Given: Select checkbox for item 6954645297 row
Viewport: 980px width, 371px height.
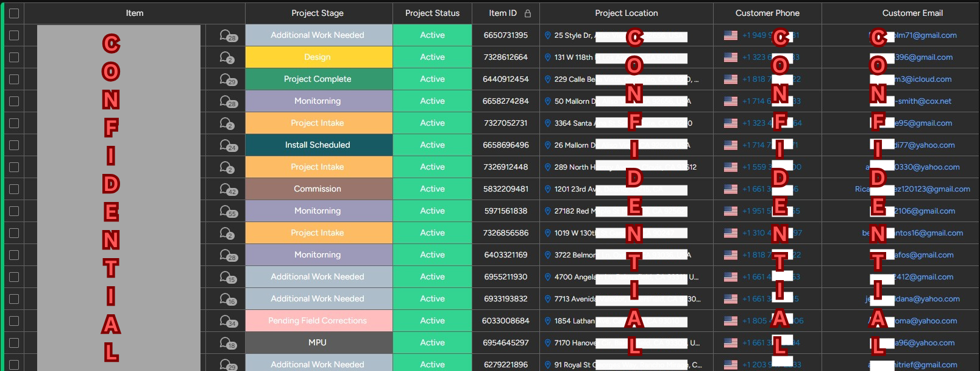Looking at the screenshot, I should 14,343.
